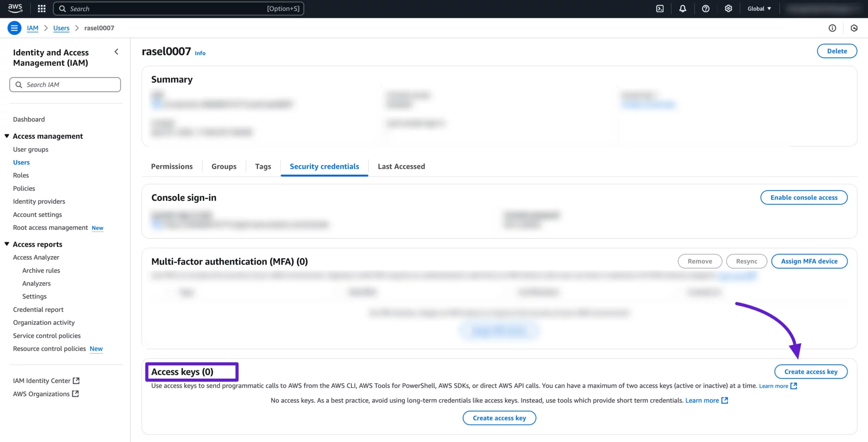The image size is (868, 442).
Task: Click the AWS logo home icon
Action: point(15,8)
